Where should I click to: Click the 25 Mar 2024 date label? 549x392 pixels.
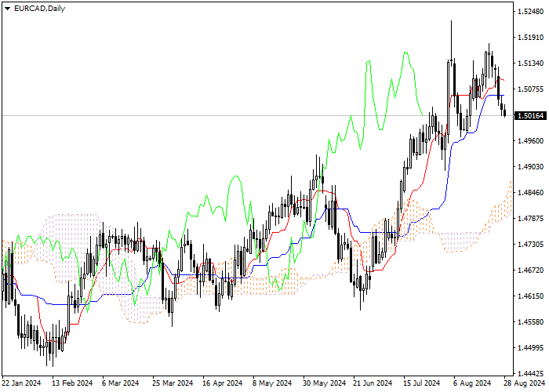(x=173, y=383)
